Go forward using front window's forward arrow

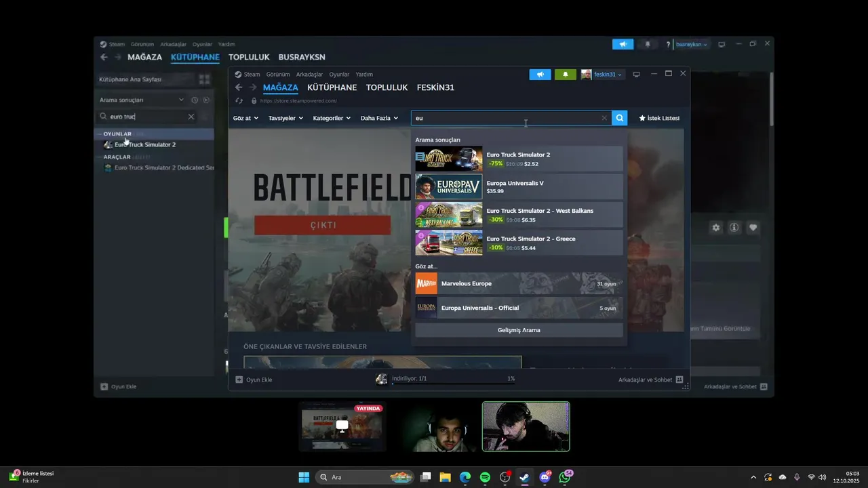tap(253, 87)
